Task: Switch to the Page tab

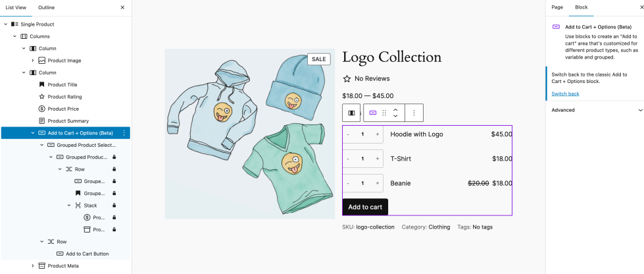Action: 557,7
